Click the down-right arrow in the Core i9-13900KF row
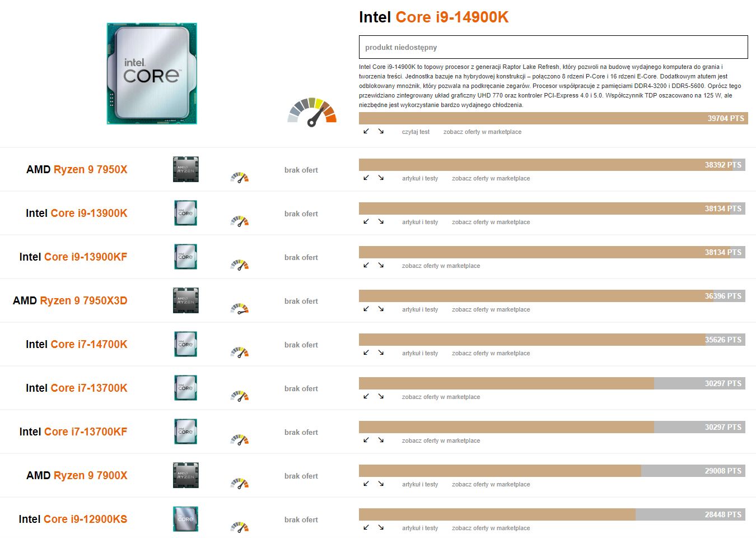 pyautogui.click(x=381, y=265)
